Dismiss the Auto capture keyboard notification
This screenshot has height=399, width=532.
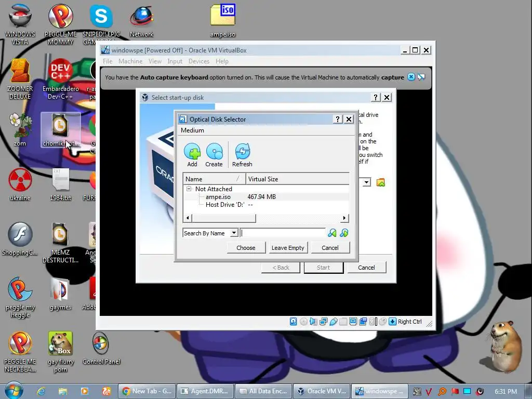tap(411, 77)
